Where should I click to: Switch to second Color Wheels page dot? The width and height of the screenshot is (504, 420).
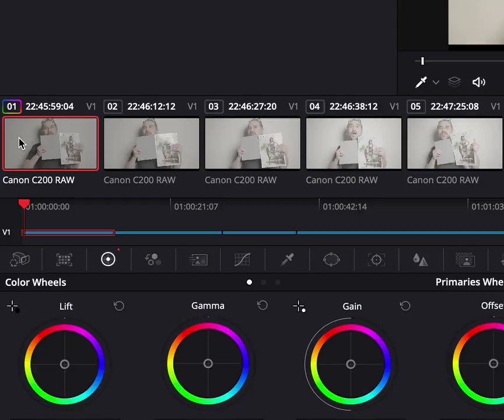point(264,282)
